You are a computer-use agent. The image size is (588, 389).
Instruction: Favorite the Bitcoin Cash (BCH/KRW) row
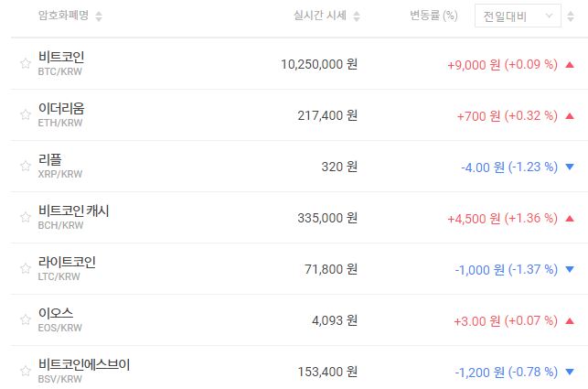tap(26, 217)
